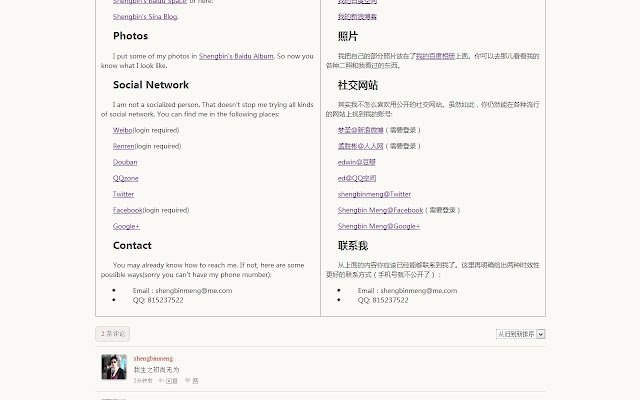Open the Google+ link in English column
The image size is (640, 400).
click(x=126, y=226)
